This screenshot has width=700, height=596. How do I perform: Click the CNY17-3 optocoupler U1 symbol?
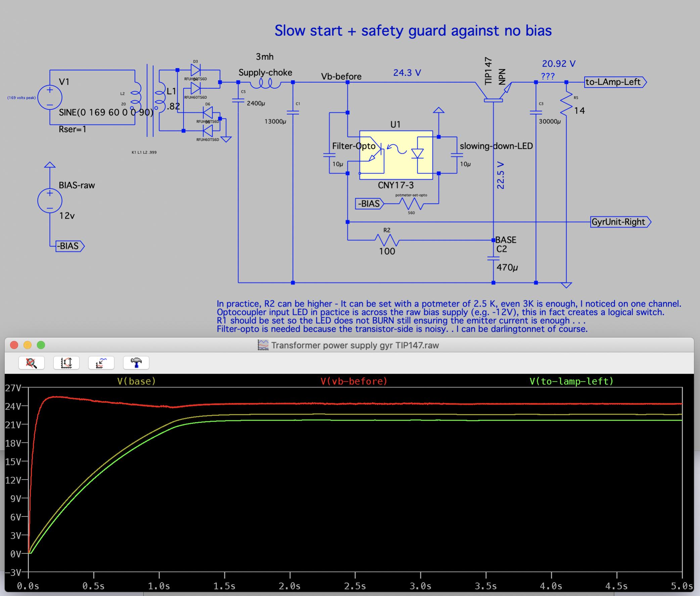tap(396, 155)
